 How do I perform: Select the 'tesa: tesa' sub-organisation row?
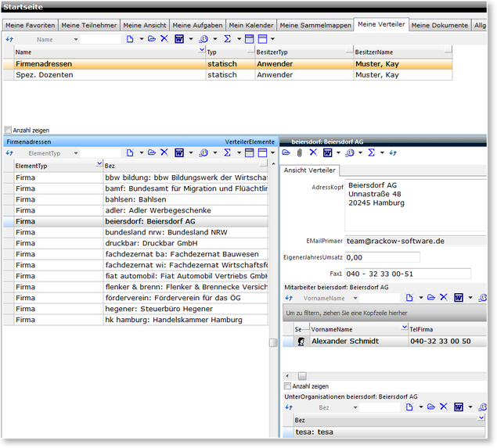coord(384,432)
